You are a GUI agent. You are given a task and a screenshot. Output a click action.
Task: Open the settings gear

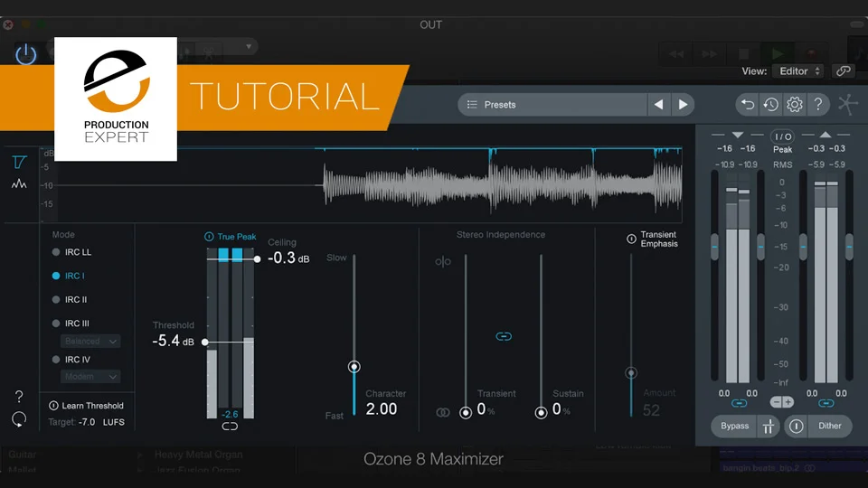point(795,105)
